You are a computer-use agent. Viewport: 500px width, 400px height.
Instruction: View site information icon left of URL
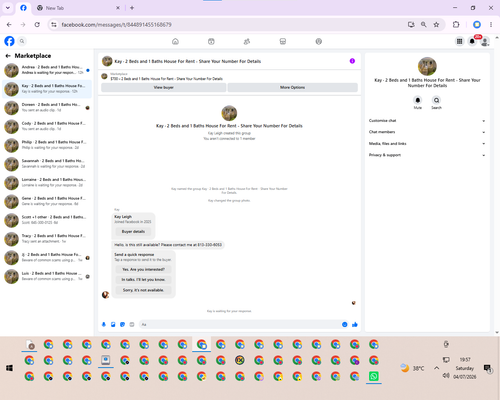(54, 25)
